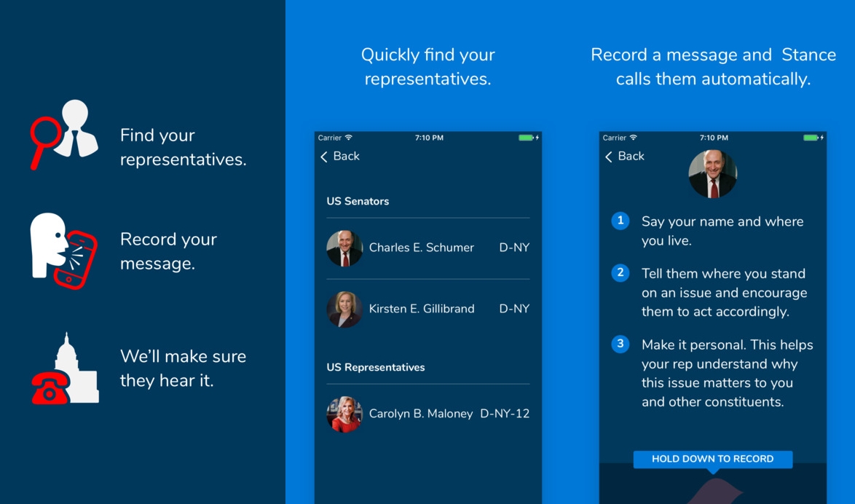Screen dimensions: 855x504
Task: Tap Carolyn Maloney's profile photo
Action: point(344,414)
